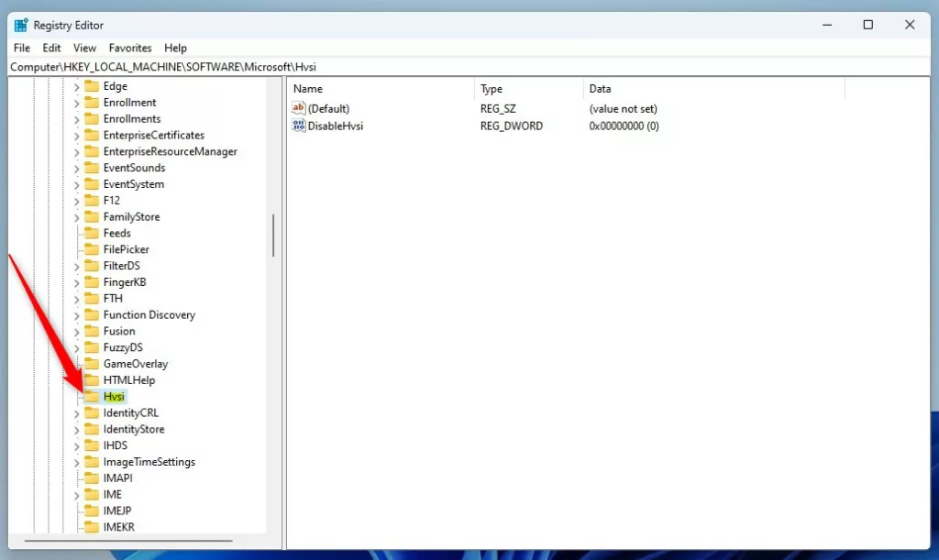Image resolution: width=939 pixels, height=560 pixels.
Task: Click the EnterpriseCertificates folder icon
Action: pos(92,136)
